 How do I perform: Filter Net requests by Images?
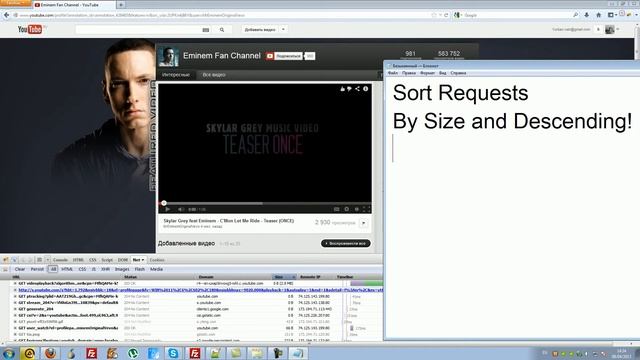(122, 269)
